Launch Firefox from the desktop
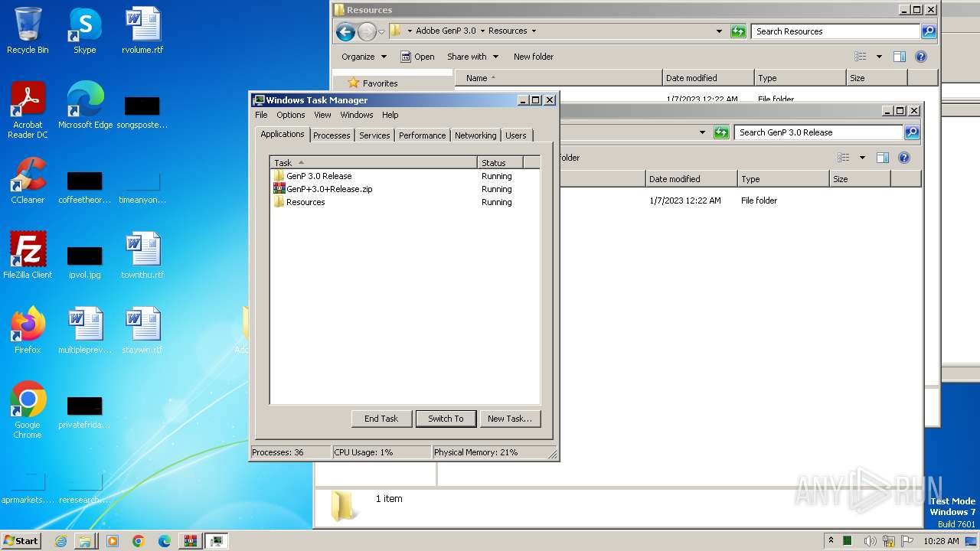The image size is (980, 551). pos(28,331)
